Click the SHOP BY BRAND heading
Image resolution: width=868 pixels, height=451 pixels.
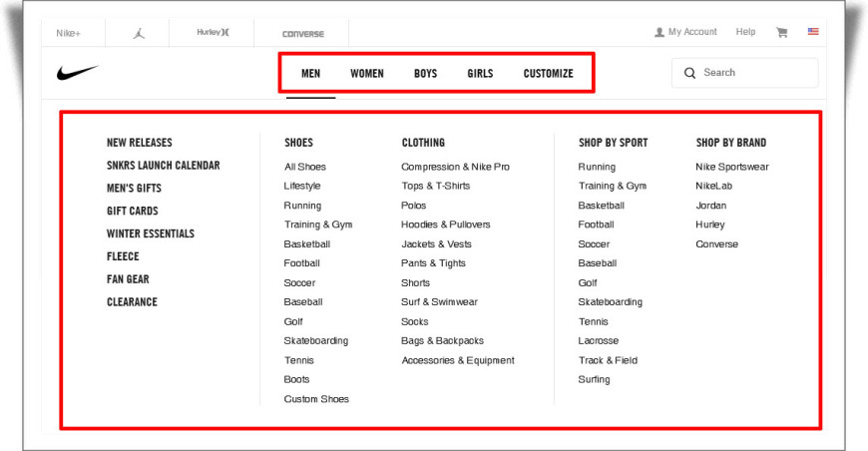(730, 143)
